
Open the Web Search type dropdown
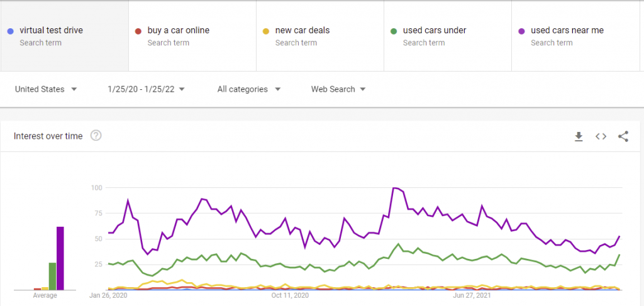tap(338, 89)
